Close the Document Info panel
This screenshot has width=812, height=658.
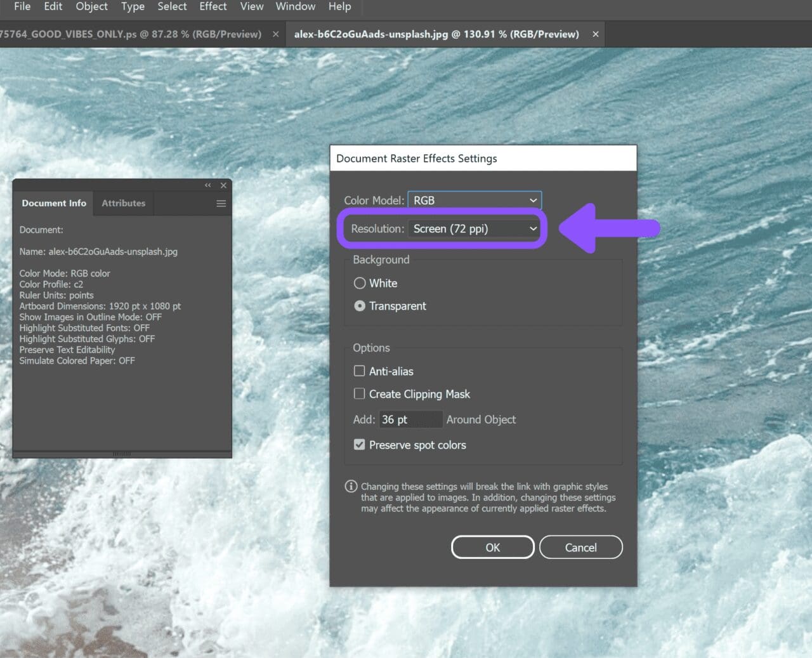pos(223,185)
